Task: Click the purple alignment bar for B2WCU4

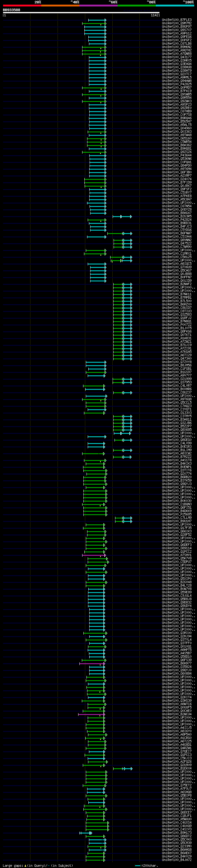Action: tap(92, 714)
